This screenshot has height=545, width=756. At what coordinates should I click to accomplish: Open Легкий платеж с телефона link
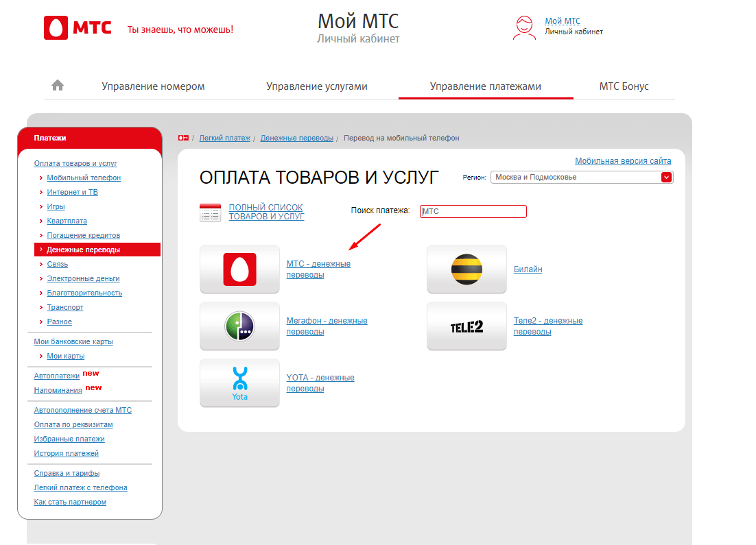click(x=80, y=487)
